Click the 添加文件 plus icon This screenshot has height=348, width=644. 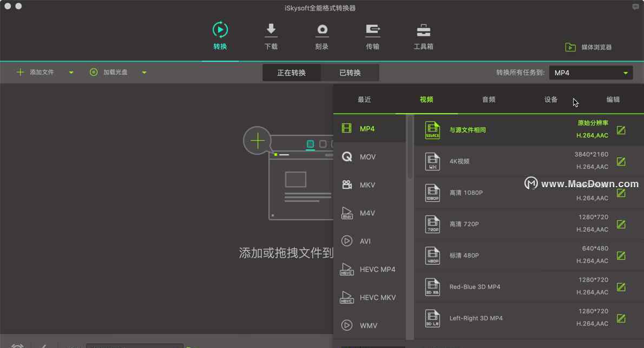(20, 73)
